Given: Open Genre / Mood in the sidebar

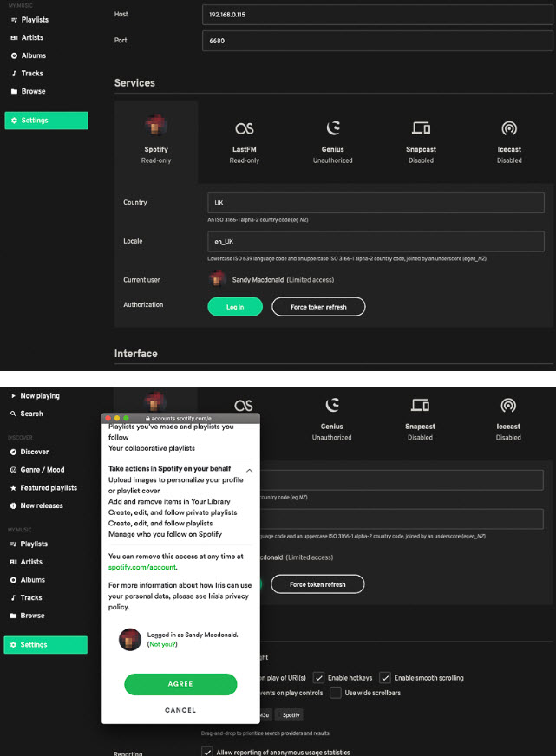Looking at the screenshot, I should click(42, 470).
